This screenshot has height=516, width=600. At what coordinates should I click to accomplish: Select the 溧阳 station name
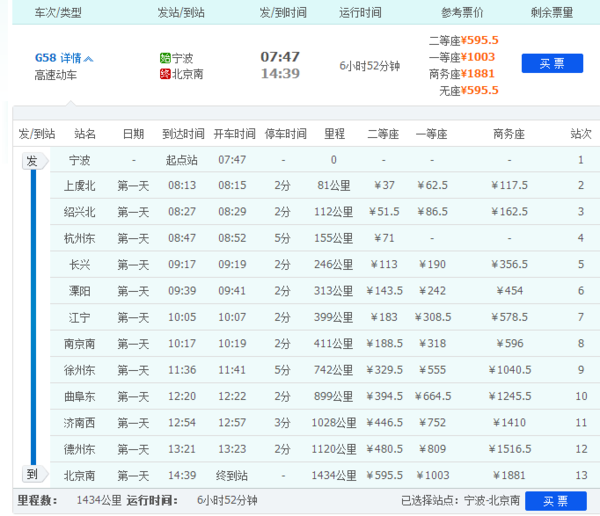[80, 291]
